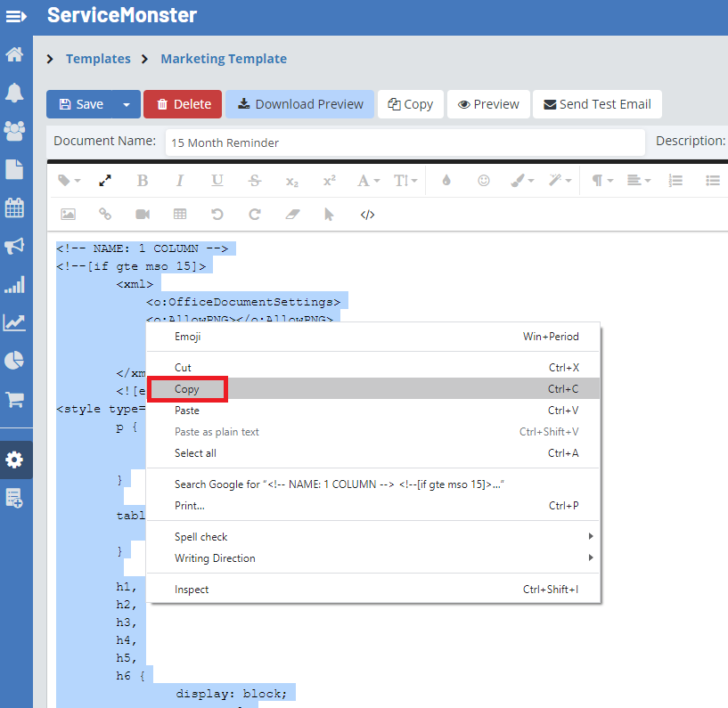This screenshot has width=728, height=708.
Task: Choose Copy from the context menu
Action: pos(188,389)
